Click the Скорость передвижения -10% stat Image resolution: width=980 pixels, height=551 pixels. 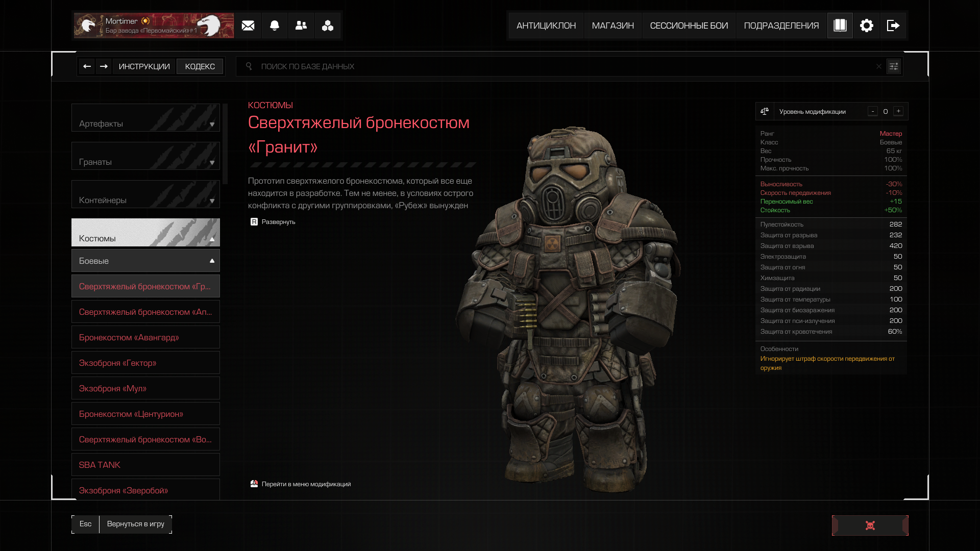[831, 193]
